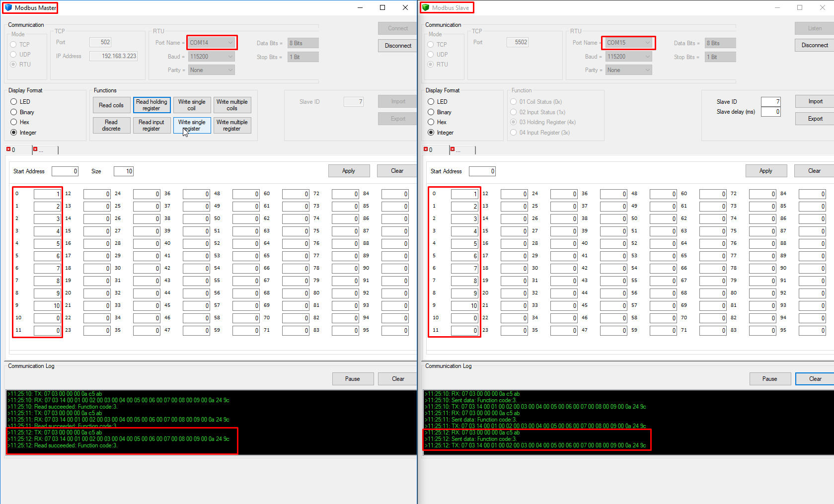Viewport: 834px width, 504px height.
Task: Click the Start Address field in Modbus Slave
Action: 482,171
